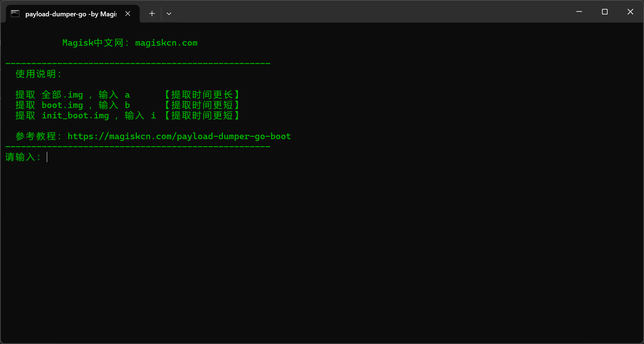Viewport: 644px width, 344px height.
Task: Click the boot.img text on second option line
Action: (62, 105)
